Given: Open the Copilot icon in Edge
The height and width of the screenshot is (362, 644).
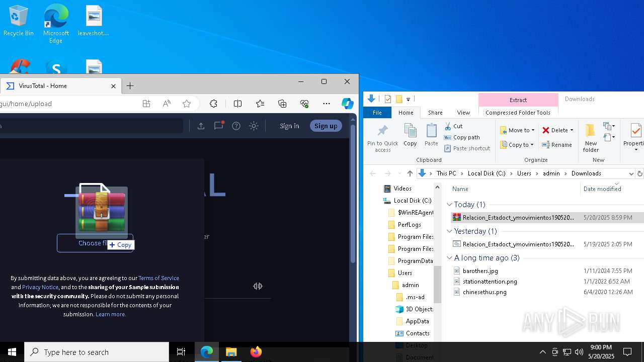Looking at the screenshot, I should tap(348, 104).
